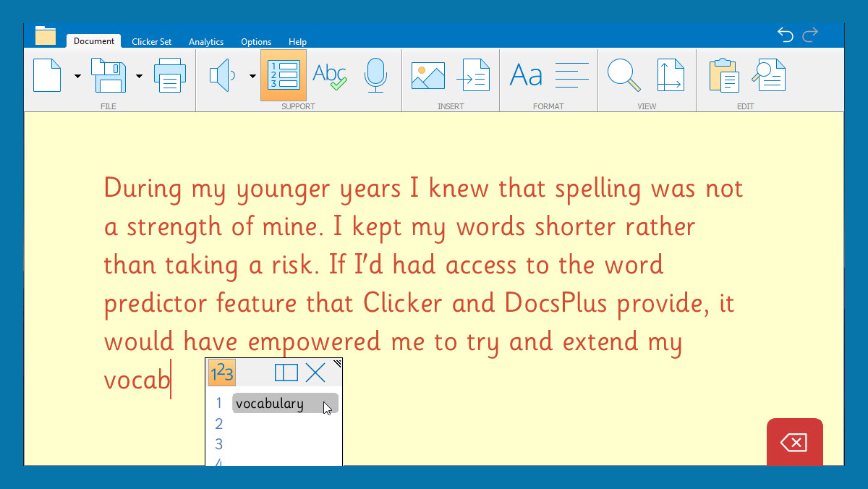The height and width of the screenshot is (489, 868).
Task: Click the Print icon
Action: tap(170, 75)
